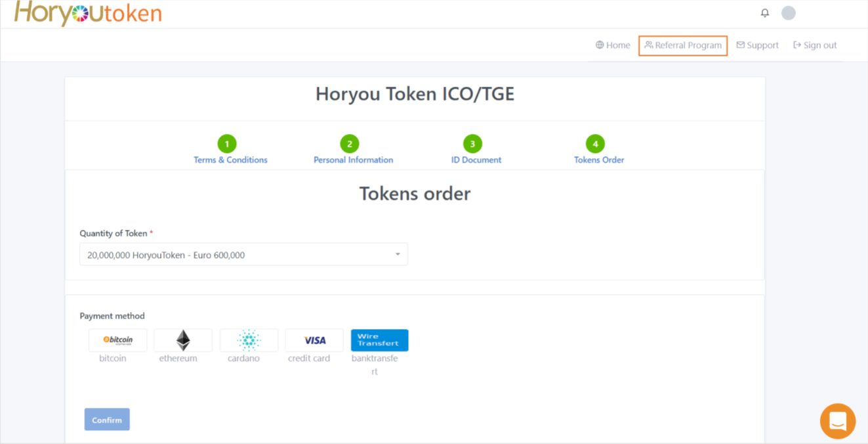Click the 'banktransfert' label text
This screenshot has height=444, width=868.
(375, 365)
